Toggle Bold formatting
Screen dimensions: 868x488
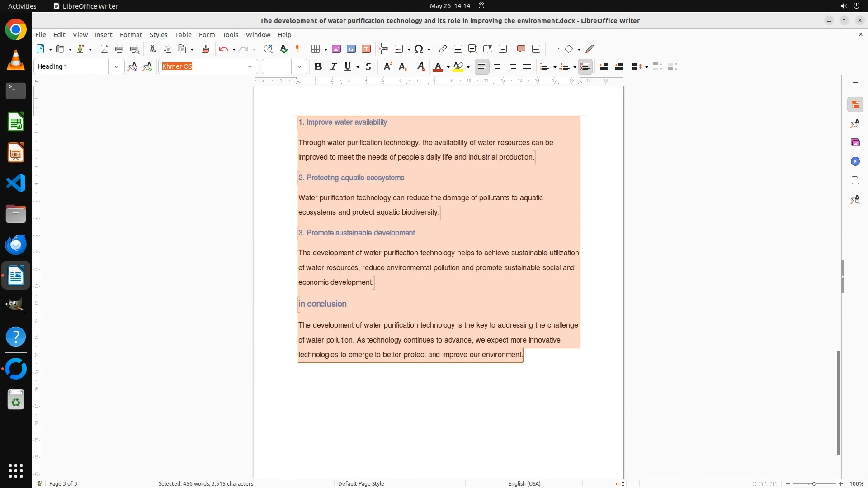coord(318,66)
